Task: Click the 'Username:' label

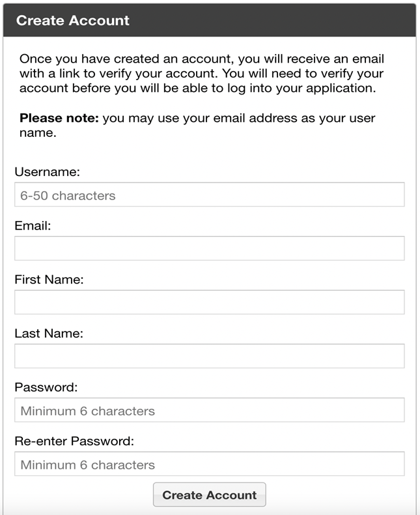Action: 47,172
